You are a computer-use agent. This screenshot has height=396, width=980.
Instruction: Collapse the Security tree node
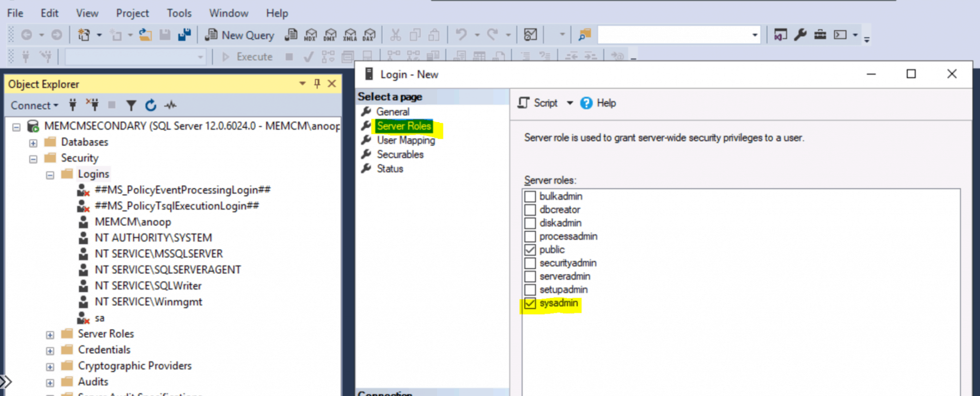pyautogui.click(x=33, y=159)
